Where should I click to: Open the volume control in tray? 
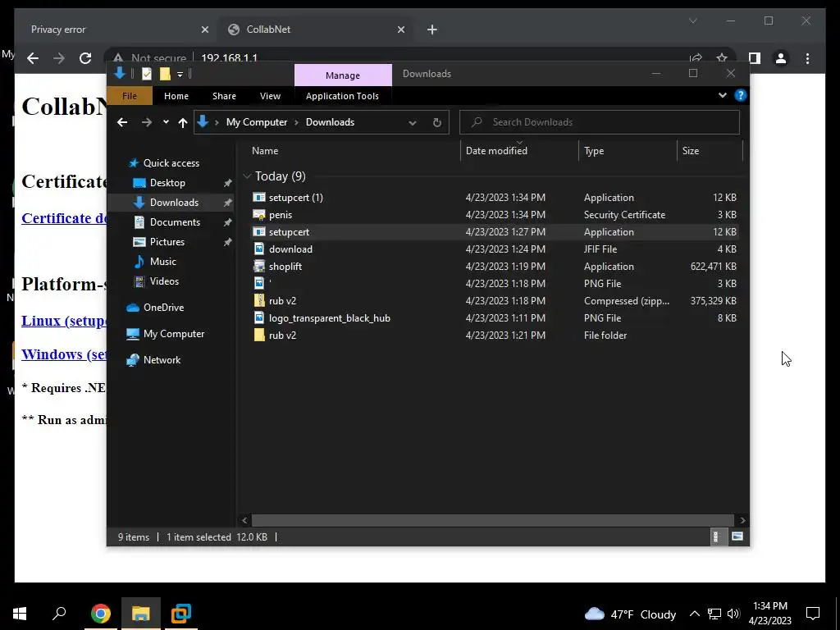coord(733,614)
